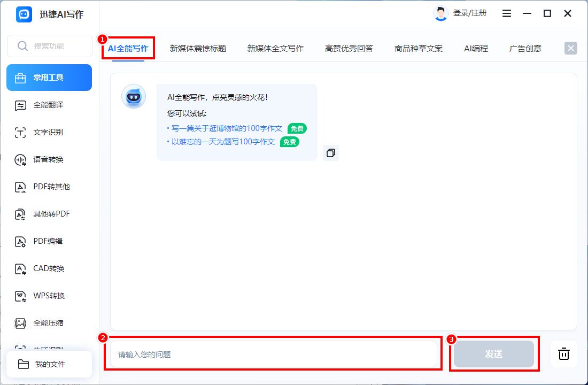The height and width of the screenshot is (385, 588).
Task: Click the PDF转其他 sidebar icon
Action: 20,187
